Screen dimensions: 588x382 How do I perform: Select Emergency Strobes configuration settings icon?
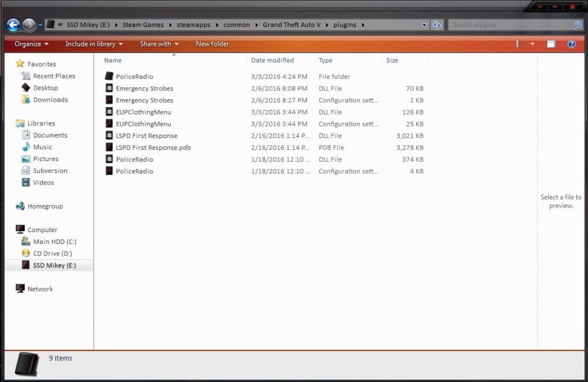[109, 100]
